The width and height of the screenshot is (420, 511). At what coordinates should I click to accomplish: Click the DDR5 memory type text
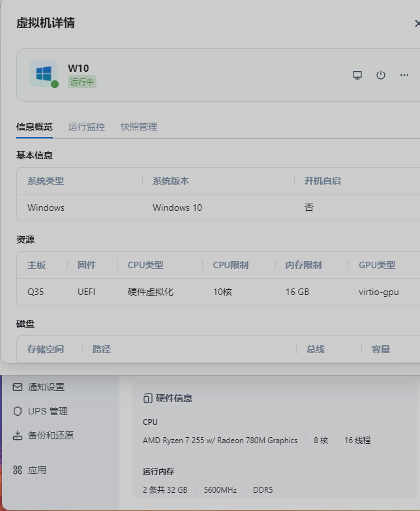[x=263, y=490]
